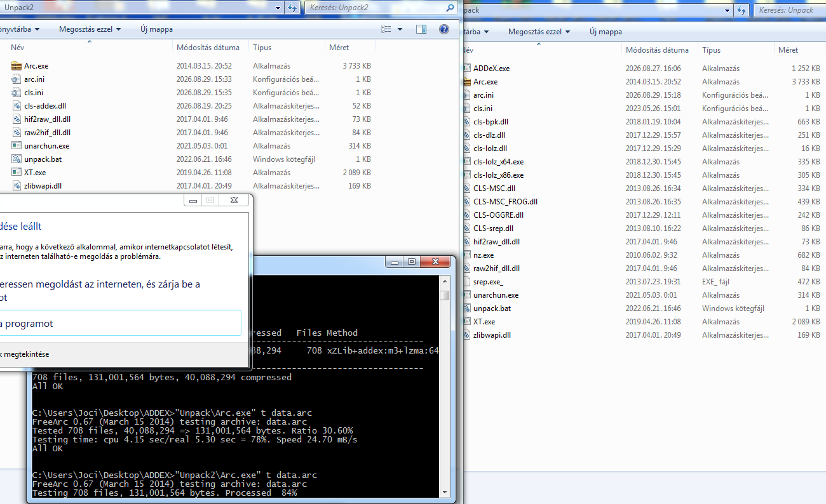Select cls-bpk.dll icon in Unpack window

pyautogui.click(x=467, y=122)
